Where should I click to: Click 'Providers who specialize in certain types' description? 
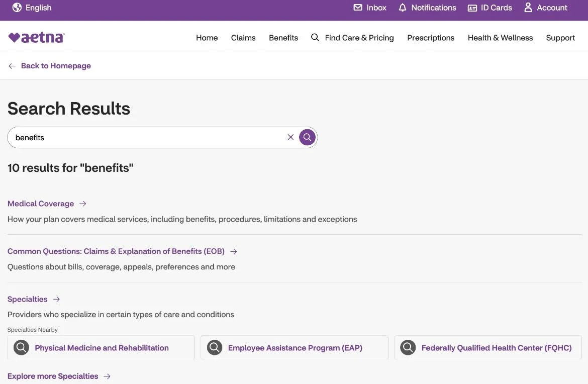121,314
